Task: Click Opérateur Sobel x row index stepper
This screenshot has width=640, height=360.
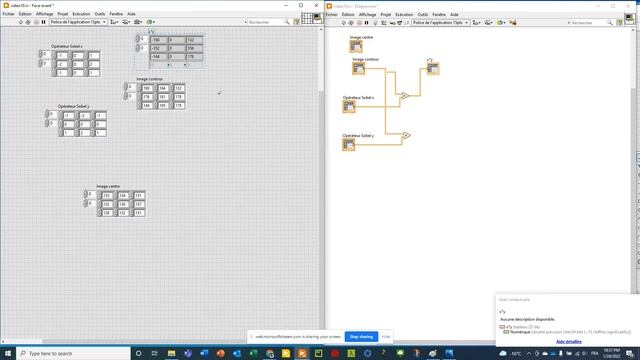Action: click(x=40, y=54)
